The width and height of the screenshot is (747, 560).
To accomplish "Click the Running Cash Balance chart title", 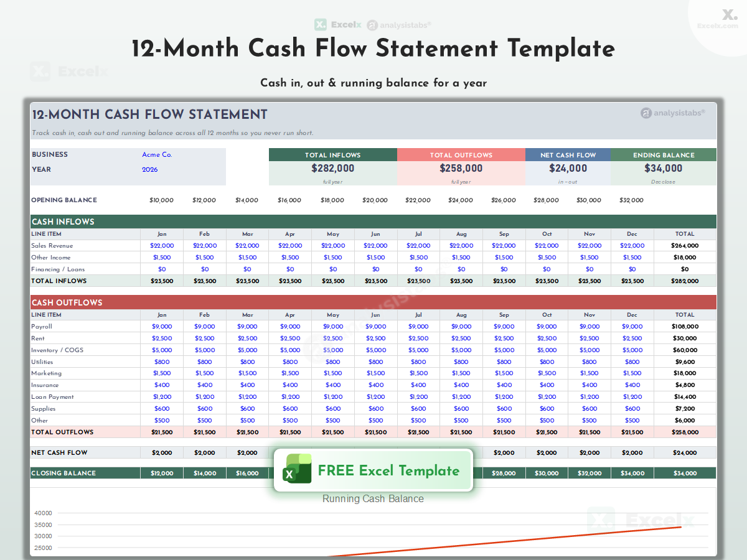I will pos(373,499).
